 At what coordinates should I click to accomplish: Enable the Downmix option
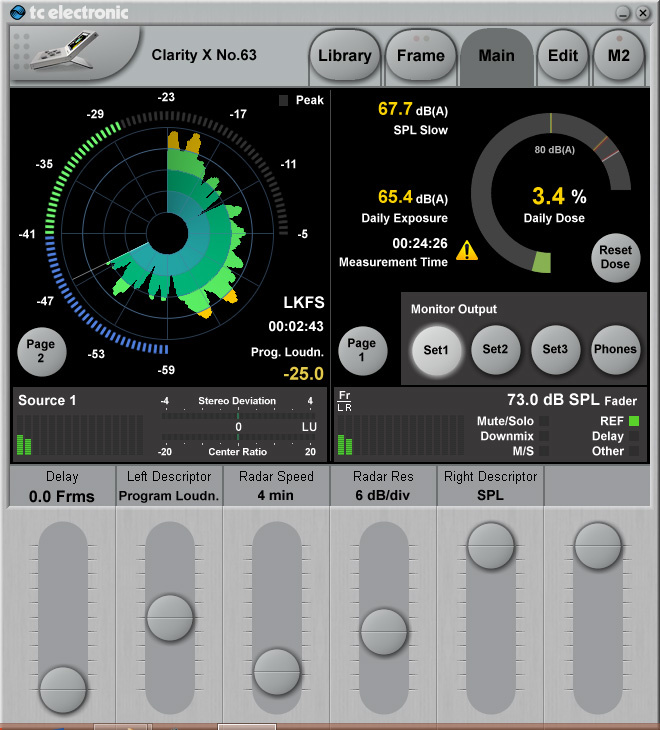click(544, 436)
